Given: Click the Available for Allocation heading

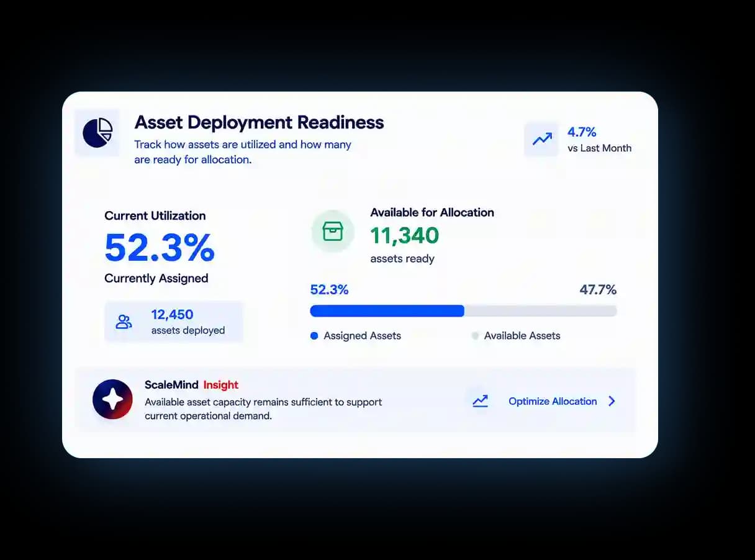Looking at the screenshot, I should [x=432, y=212].
